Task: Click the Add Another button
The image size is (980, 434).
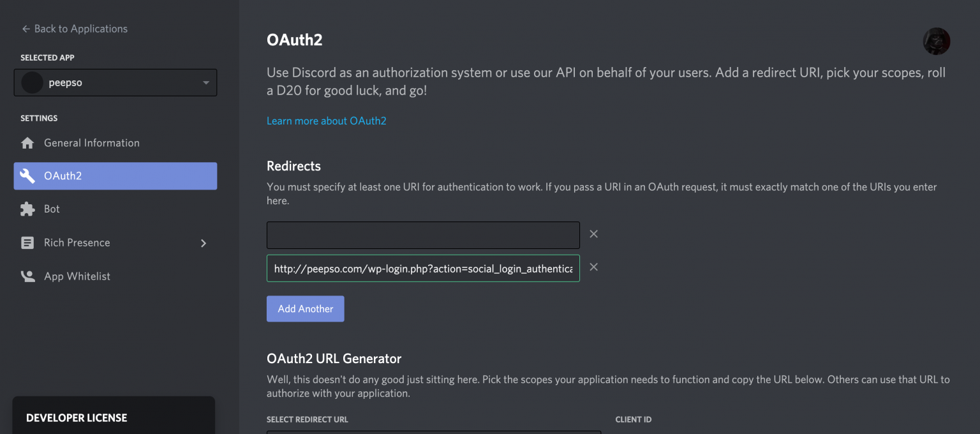Action: pos(305,308)
